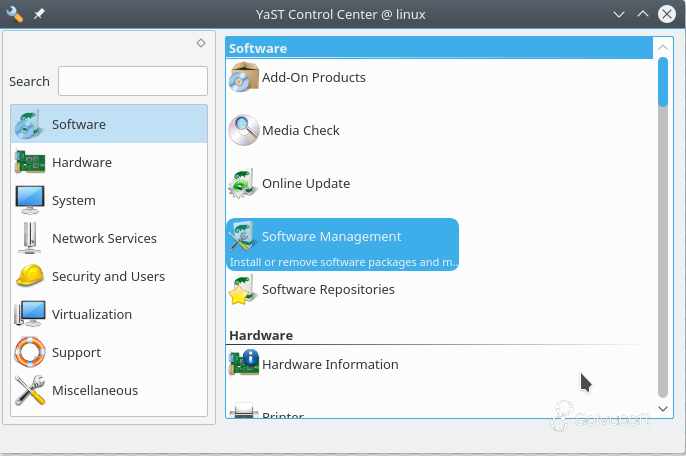This screenshot has height=456, width=686.
Task: Open the Software Management tools icon
Action: [242, 236]
